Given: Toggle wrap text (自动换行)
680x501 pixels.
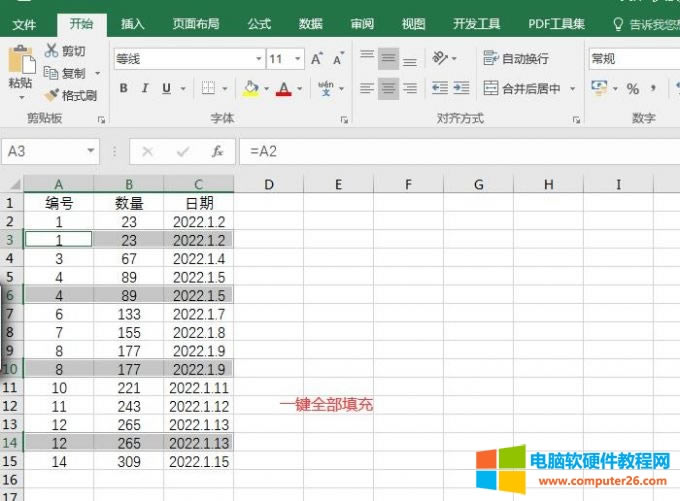Looking at the screenshot, I should 515,59.
